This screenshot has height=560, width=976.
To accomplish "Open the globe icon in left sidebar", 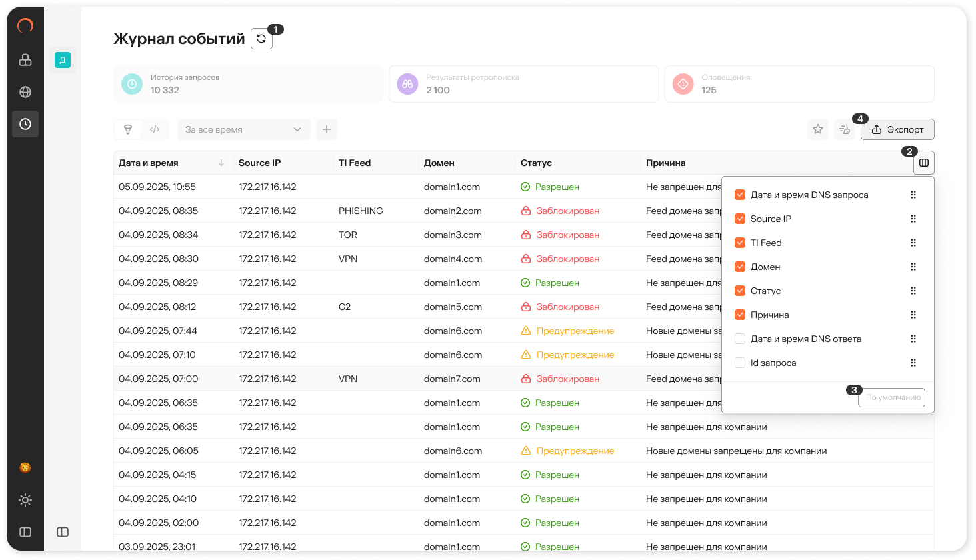I will (25, 92).
